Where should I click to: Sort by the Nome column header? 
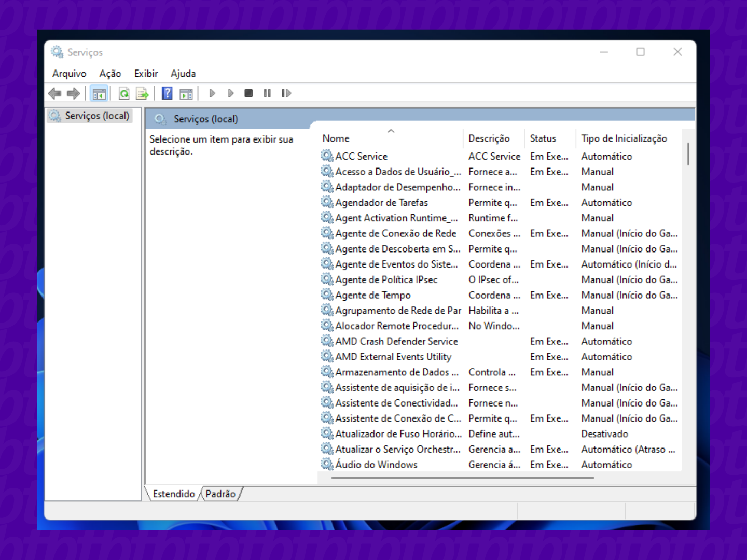point(336,138)
